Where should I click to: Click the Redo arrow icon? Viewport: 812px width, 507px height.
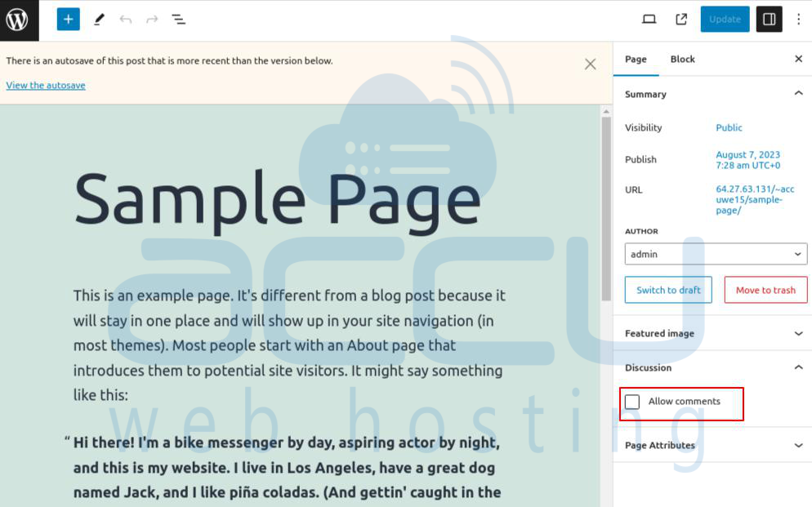pos(152,20)
